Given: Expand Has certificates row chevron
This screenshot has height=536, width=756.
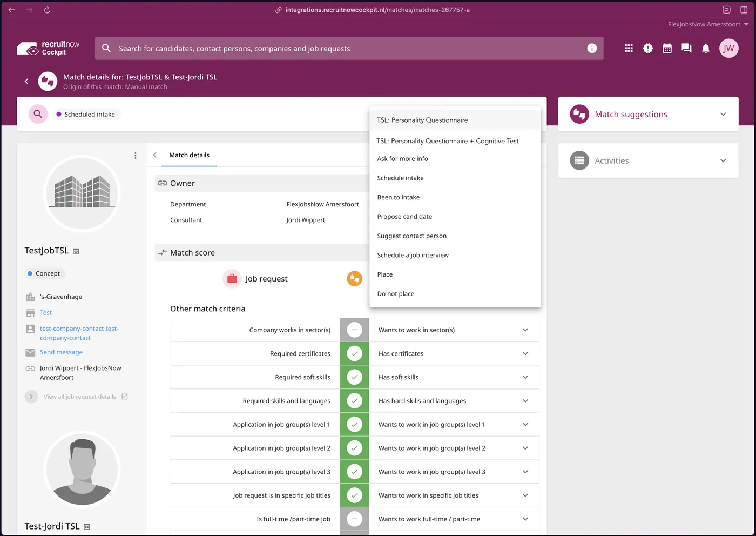Looking at the screenshot, I should (525, 354).
